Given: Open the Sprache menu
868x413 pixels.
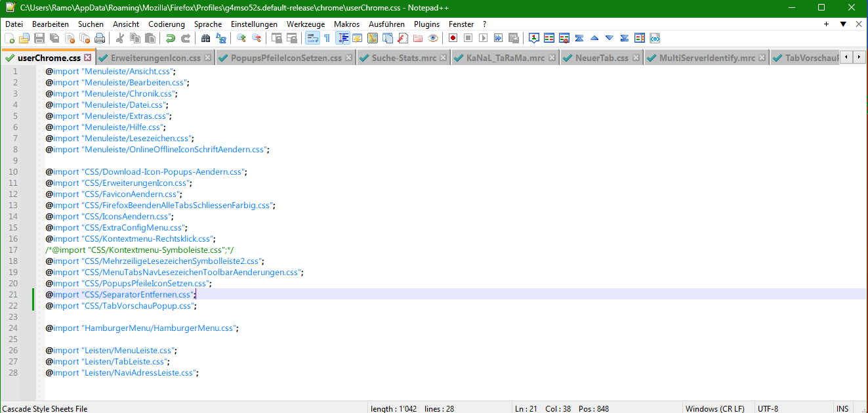Looking at the screenshot, I should click(207, 24).
